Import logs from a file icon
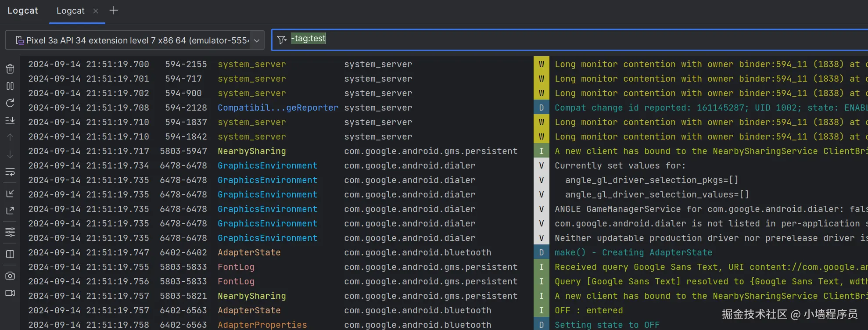868x330 pixels. (x=10, y=194)
